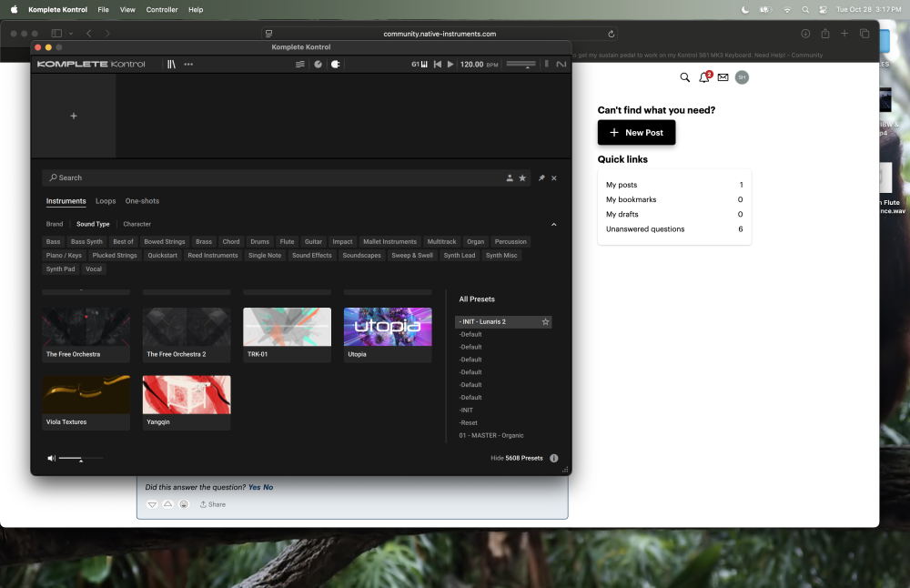Click Hide 5608 Presets
910x588 pixels.
(x=517, y=458)
